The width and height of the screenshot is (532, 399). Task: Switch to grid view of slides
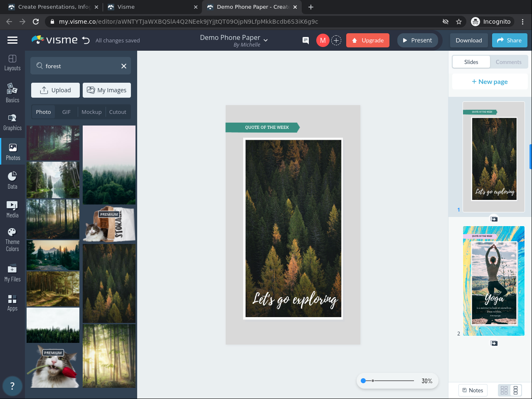tap(504, 390)
